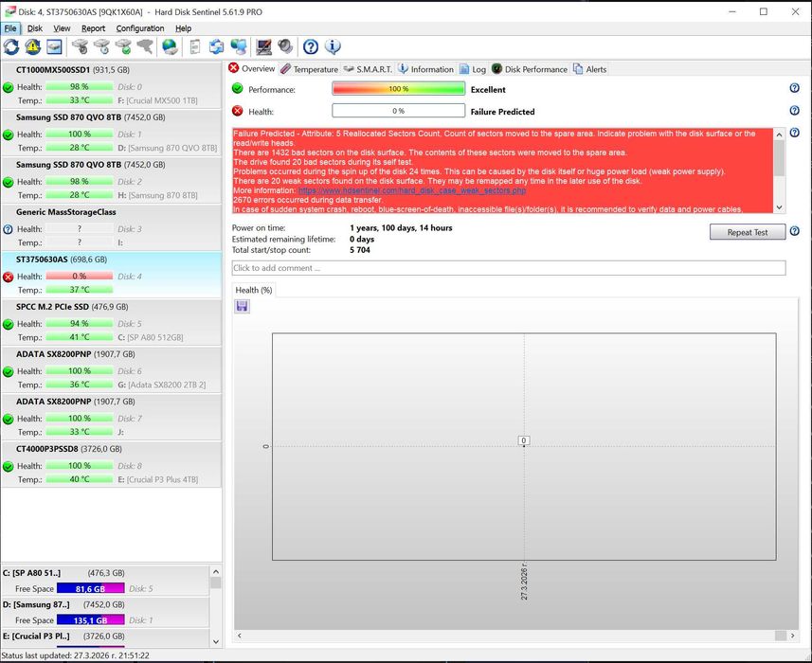The height and width of the screenshot is (663, 812).
Task: Click the About info icon in toolbar
Action: [333, 46]
